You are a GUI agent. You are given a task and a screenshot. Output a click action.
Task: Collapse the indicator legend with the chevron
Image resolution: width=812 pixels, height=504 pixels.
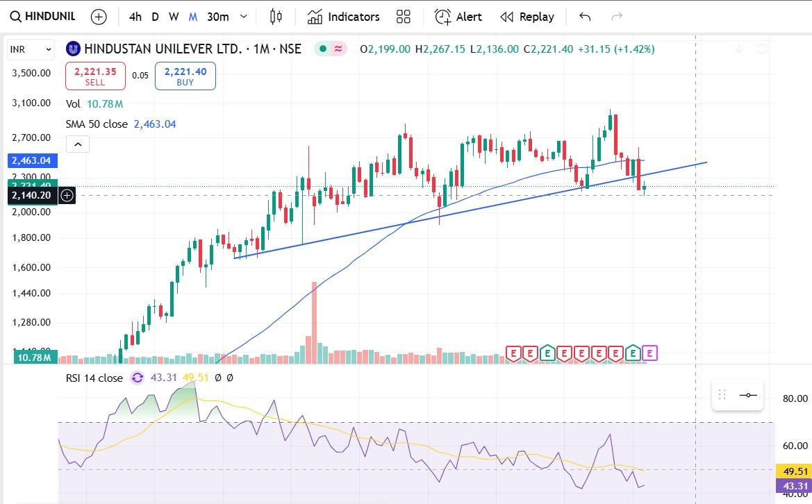pyautogui.click(x=78, y=144)
